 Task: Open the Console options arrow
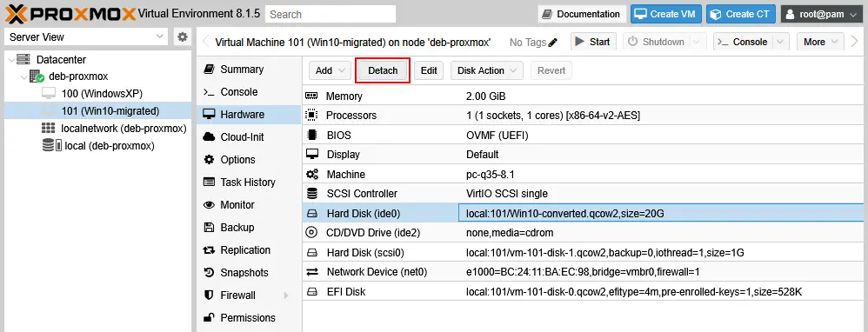pos(780,42)
